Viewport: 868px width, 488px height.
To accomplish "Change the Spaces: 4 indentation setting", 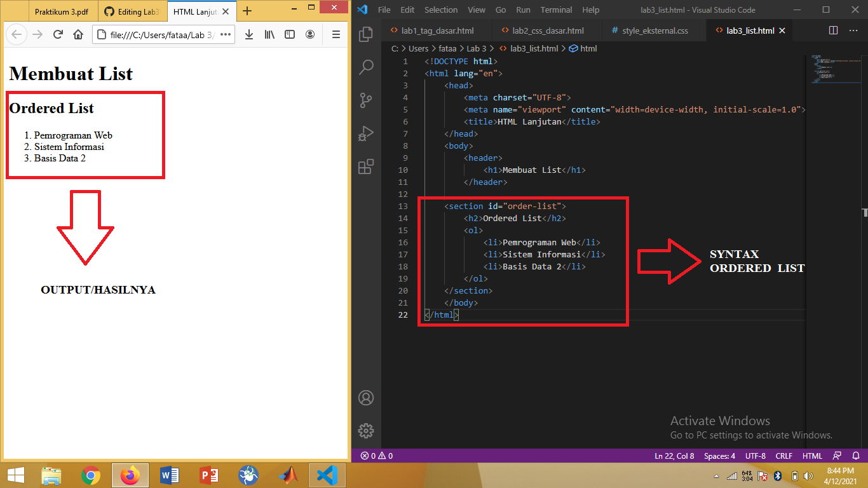I will pyautogui.click(x=720, y=456).
